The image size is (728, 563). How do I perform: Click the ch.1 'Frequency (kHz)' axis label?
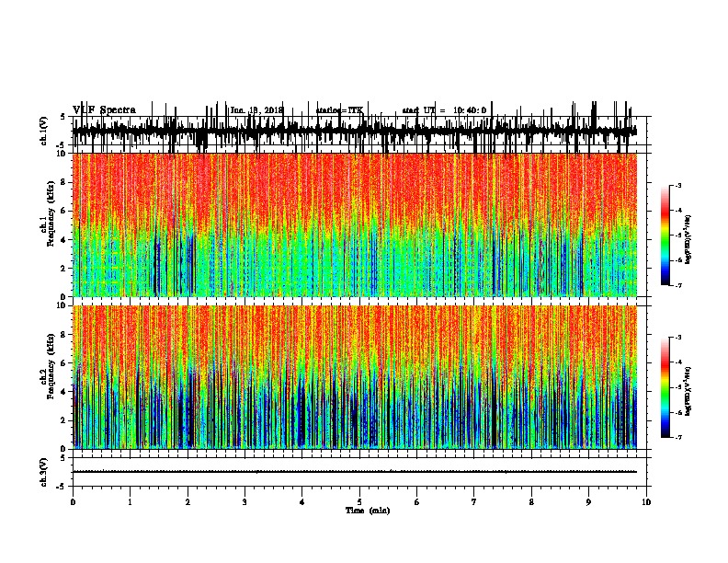click(x=51, y=214)
